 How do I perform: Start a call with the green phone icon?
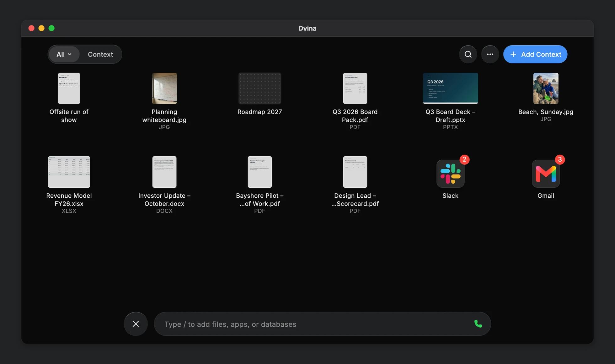(x=478, y=324)
